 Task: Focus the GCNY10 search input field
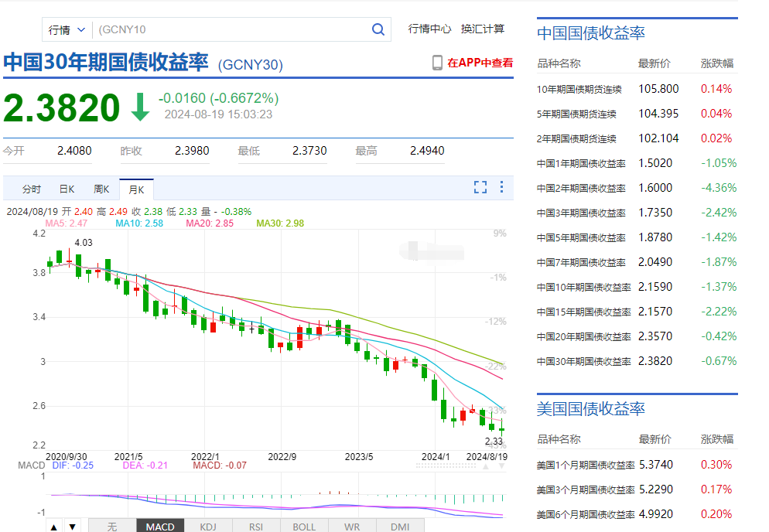(231, 30)
